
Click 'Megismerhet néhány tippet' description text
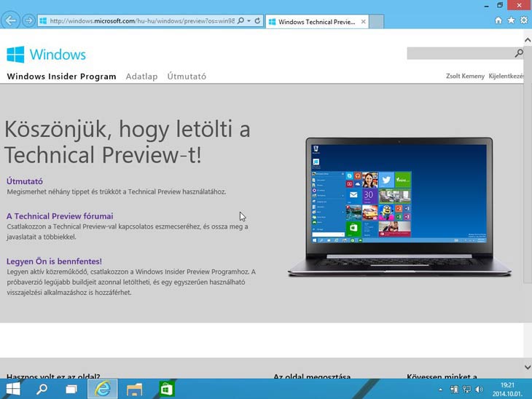coord(117,192)
